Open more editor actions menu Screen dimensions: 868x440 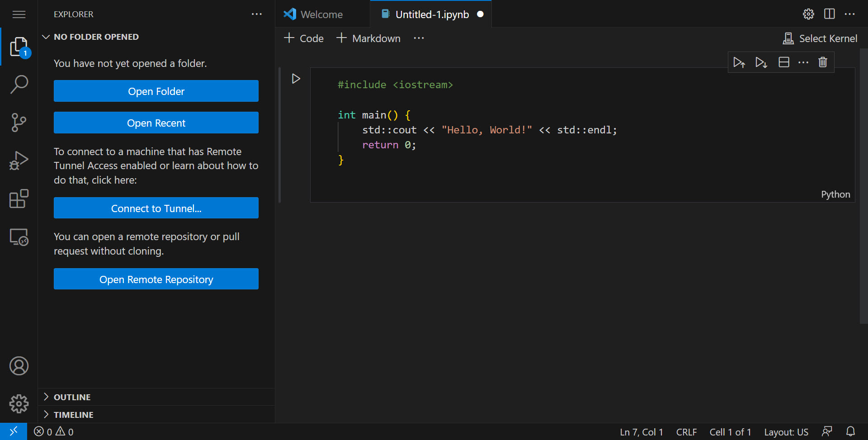click(850, 14)
